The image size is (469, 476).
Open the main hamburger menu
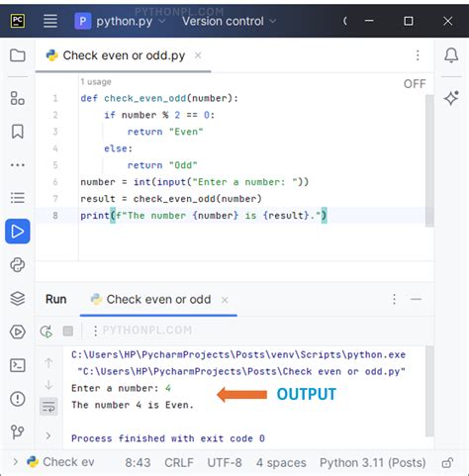click(50, 21)
